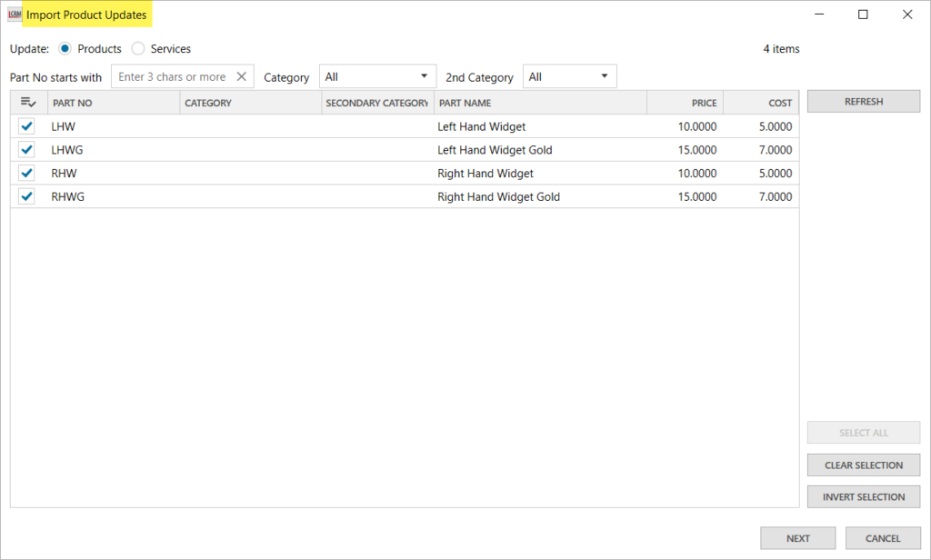Open the Category dropdown

[x=377, y=77]
